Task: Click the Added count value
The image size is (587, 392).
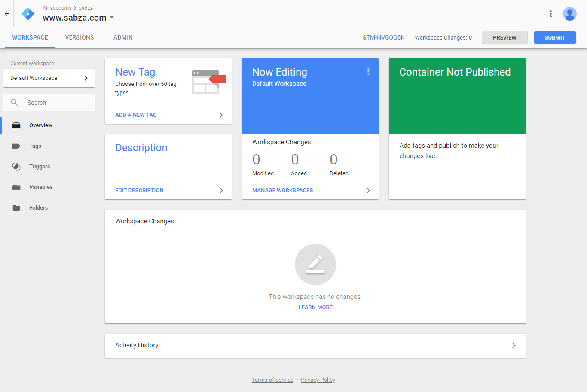Action: tap(295, 160)
